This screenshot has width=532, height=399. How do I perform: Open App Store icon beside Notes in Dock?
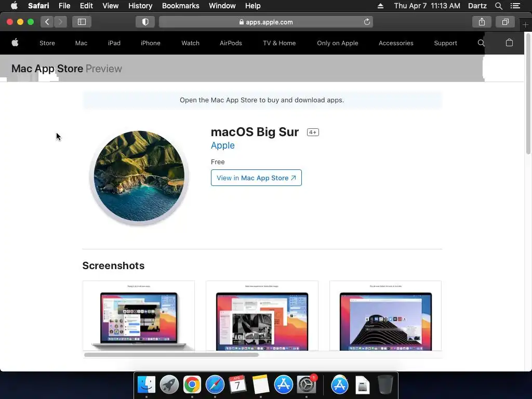[283, 385]
